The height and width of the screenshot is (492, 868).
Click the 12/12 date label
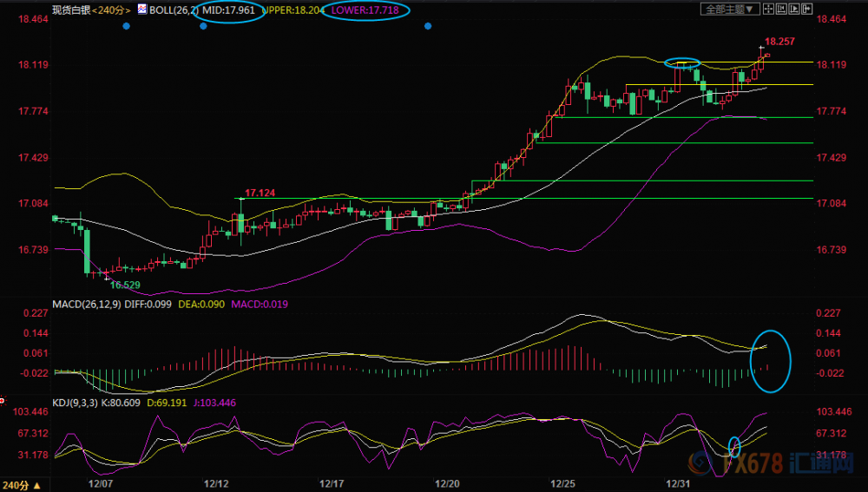pos(216,484)
